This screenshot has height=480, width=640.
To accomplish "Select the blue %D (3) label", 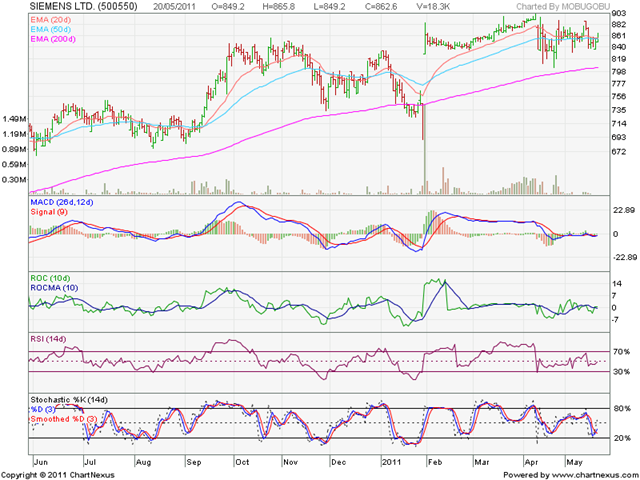I will tap(44, 409).
